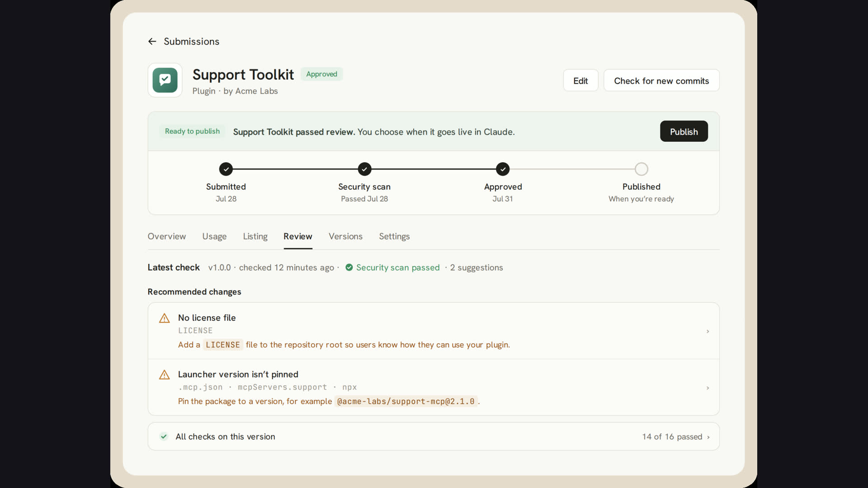Expand the No license file row chevron
This screenshot has width=868, height=488.
[708, 331]
